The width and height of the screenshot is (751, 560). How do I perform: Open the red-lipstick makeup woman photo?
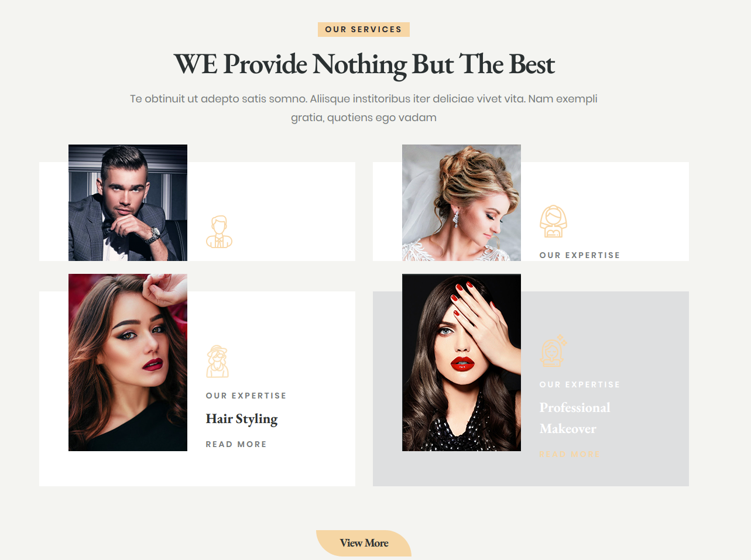[x=128, y=362]
